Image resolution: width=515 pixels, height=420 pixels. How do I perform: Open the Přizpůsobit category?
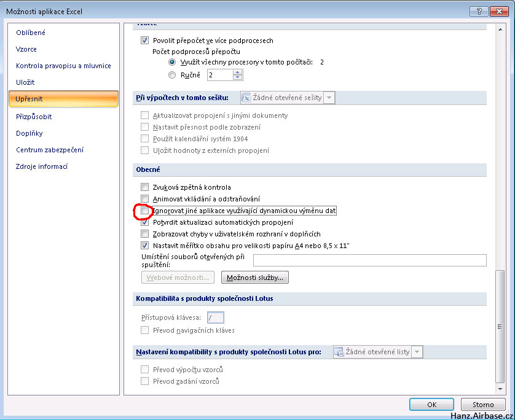click(x=34, y=117)
